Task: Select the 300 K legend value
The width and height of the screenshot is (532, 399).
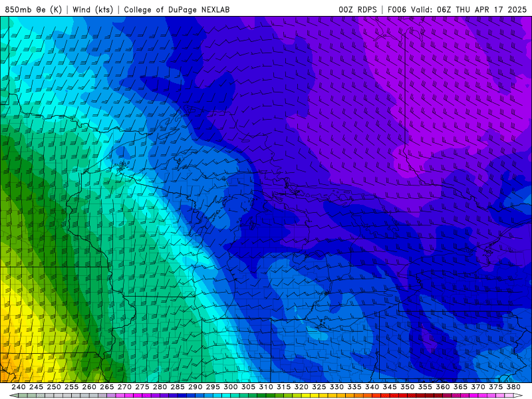Action: pos(230,387)
